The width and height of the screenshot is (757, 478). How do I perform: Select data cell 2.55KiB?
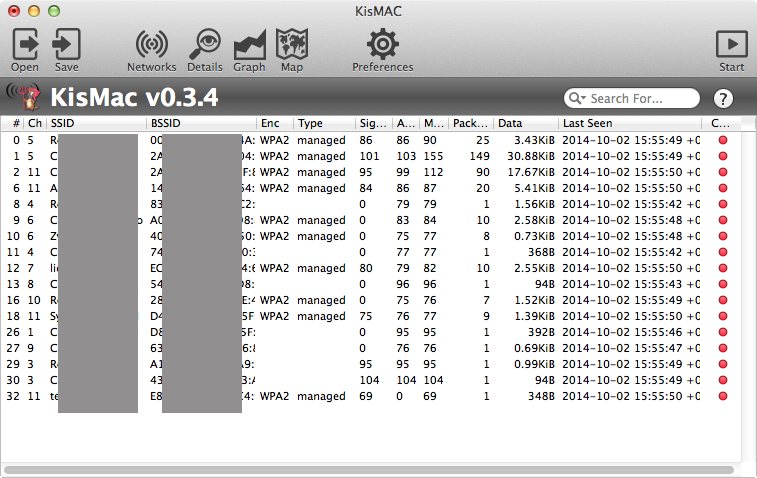tap(534, 268)
